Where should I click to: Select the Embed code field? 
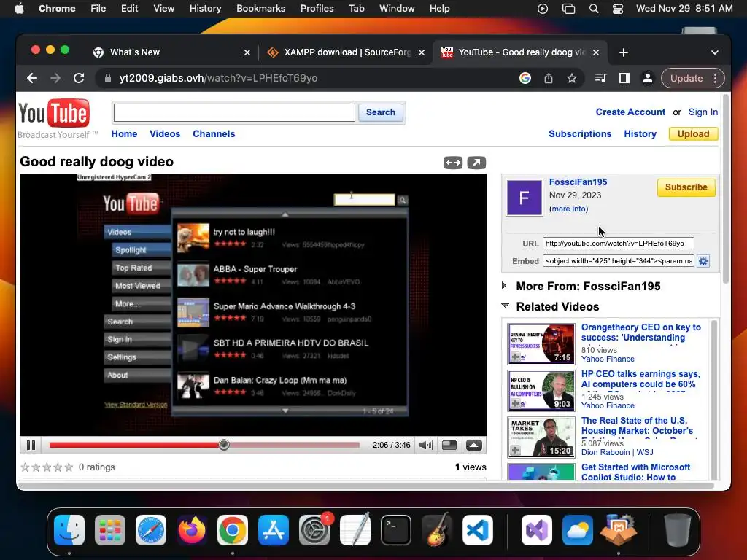point(618,261)
